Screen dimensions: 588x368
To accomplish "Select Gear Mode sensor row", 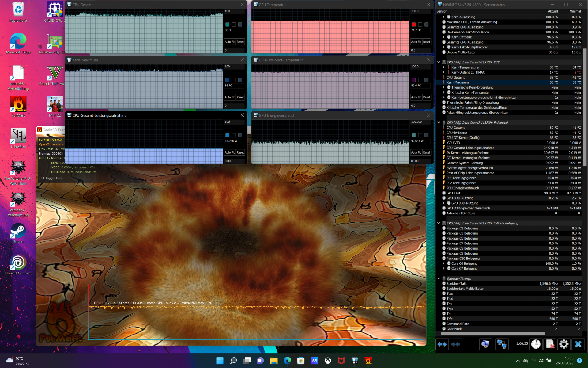I will [x=509, y=329].
